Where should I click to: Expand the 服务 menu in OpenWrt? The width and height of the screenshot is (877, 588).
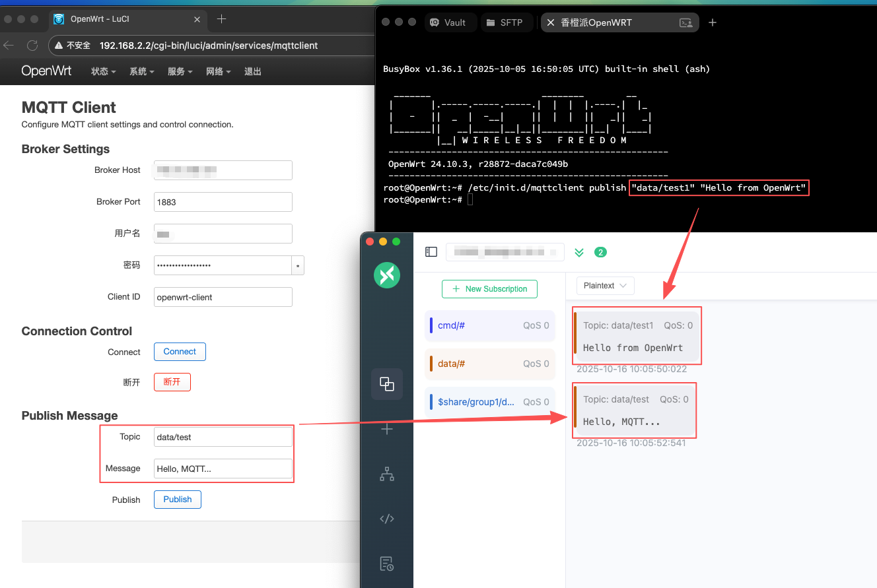click(180, 71)
